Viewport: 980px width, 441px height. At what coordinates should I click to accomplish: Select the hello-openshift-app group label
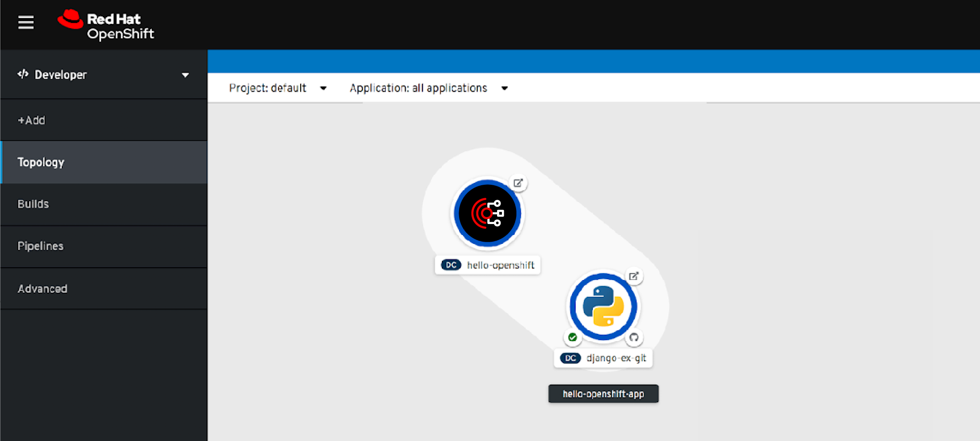(603, 394)
